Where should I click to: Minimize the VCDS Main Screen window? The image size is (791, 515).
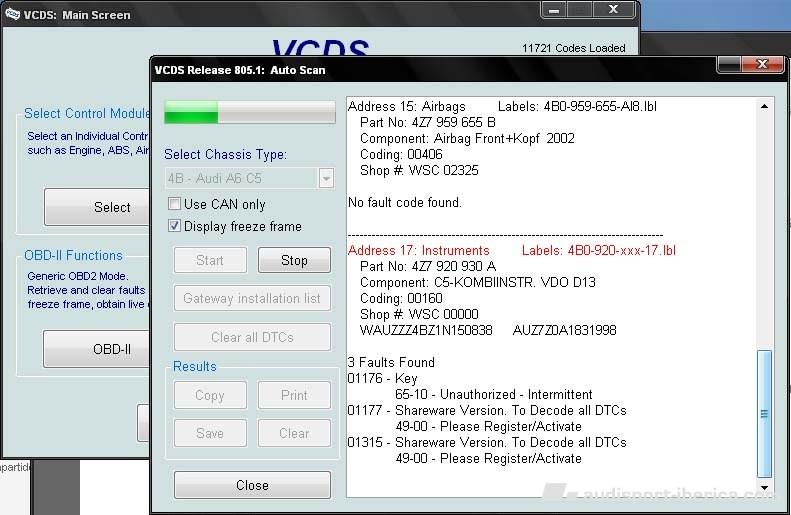pyautogui.click(x=554, y=10)
